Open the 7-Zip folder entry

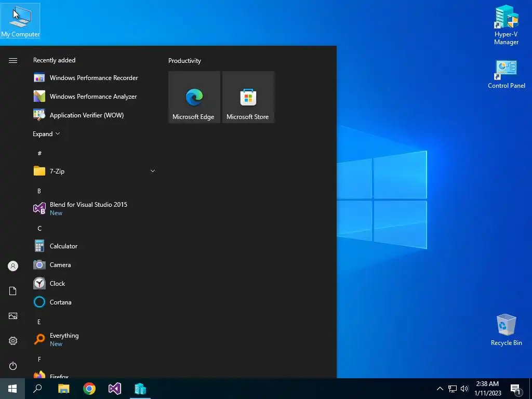tap(95, 171)
